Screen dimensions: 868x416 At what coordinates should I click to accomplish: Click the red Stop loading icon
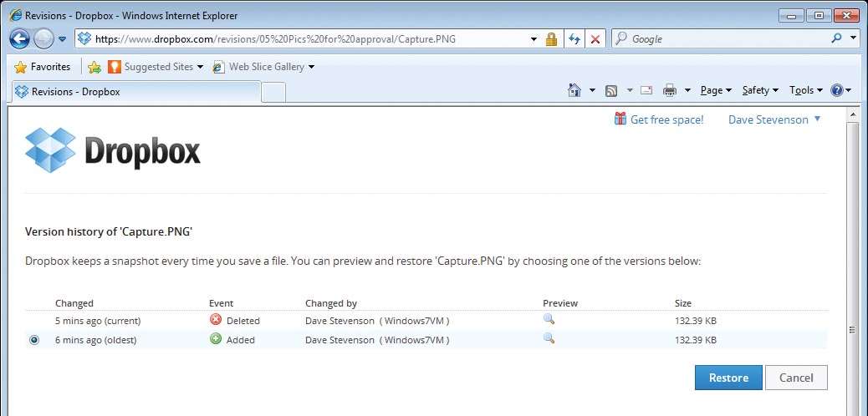595,39
